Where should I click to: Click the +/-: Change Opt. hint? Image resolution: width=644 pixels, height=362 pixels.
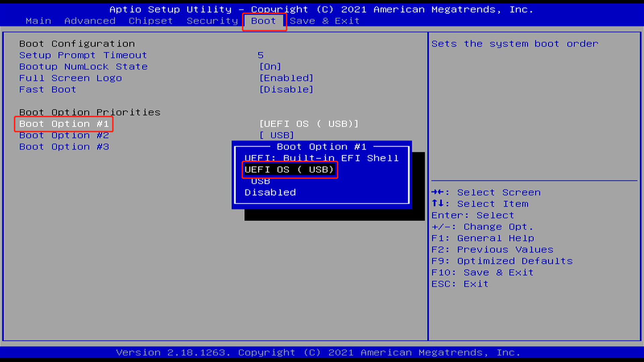coord(482,227)
